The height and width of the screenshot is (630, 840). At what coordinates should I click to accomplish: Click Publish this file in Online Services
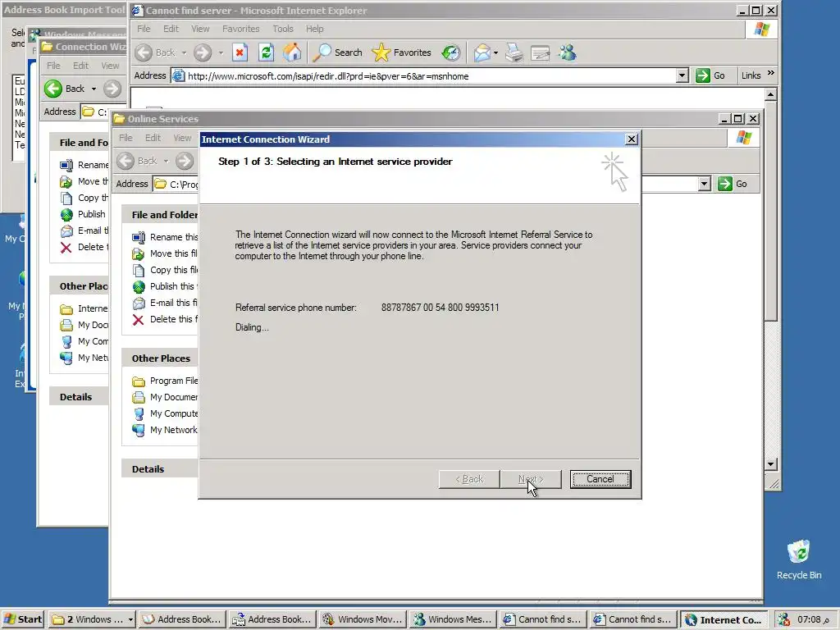(166, 286)
